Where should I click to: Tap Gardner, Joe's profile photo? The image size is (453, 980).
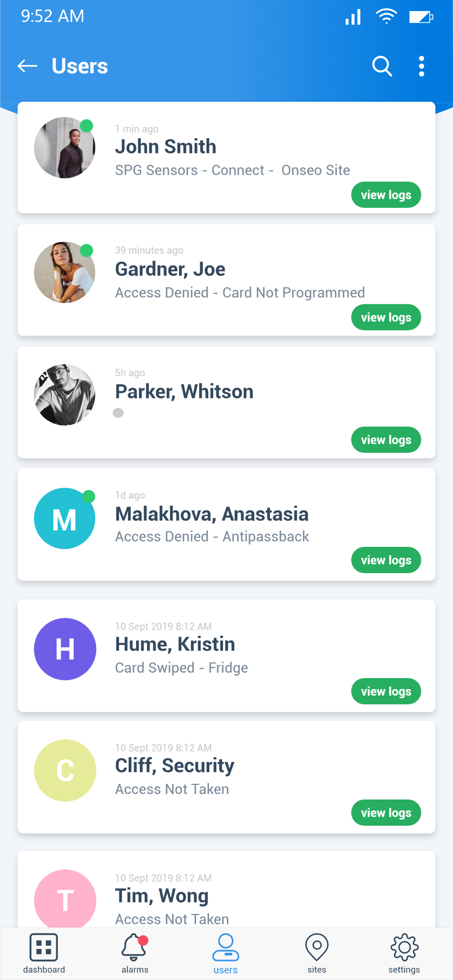point(65,272)
